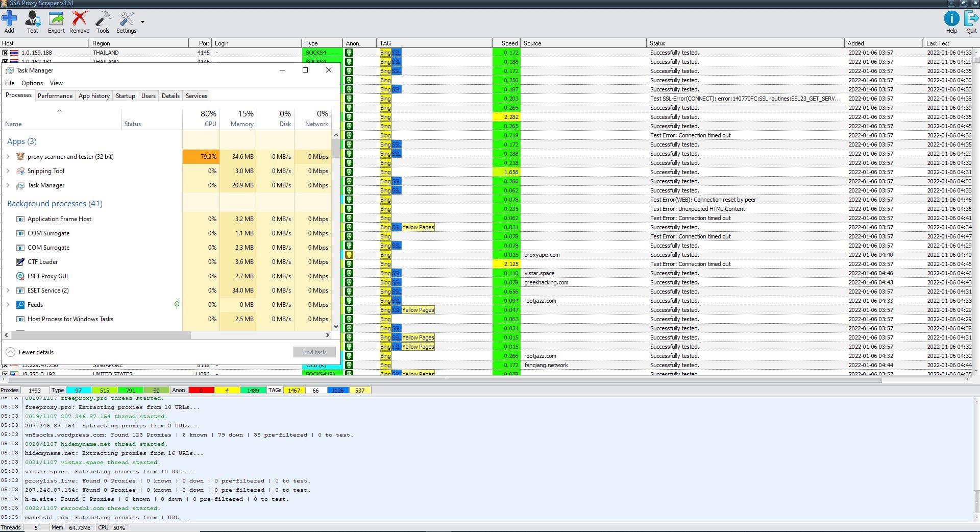Click the yellow TAGs count 1467 swatch
The height and width of the screenshot is (532, 980).
[x=294, y=391]
